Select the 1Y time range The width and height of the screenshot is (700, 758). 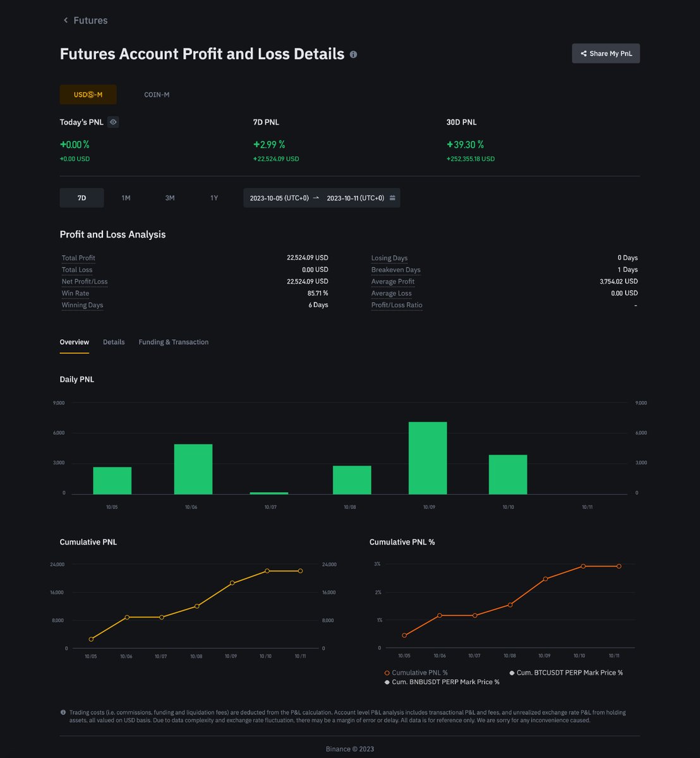pyautogui.click(x=214, y=198)
